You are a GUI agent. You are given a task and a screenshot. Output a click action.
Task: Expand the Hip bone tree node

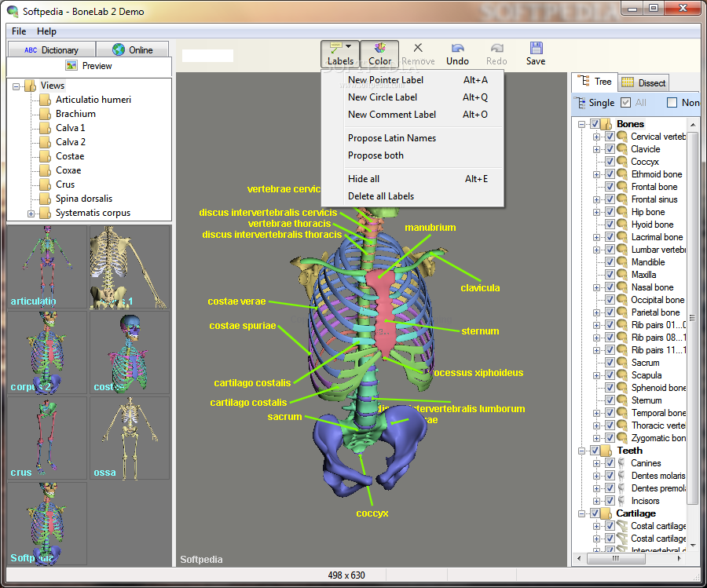tap(596, 212)
